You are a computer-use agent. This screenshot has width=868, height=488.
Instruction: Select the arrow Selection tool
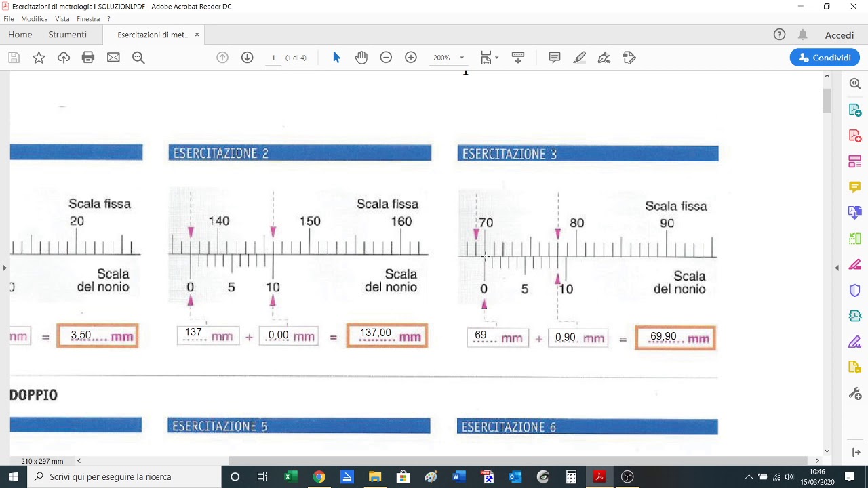click(336, 58)
